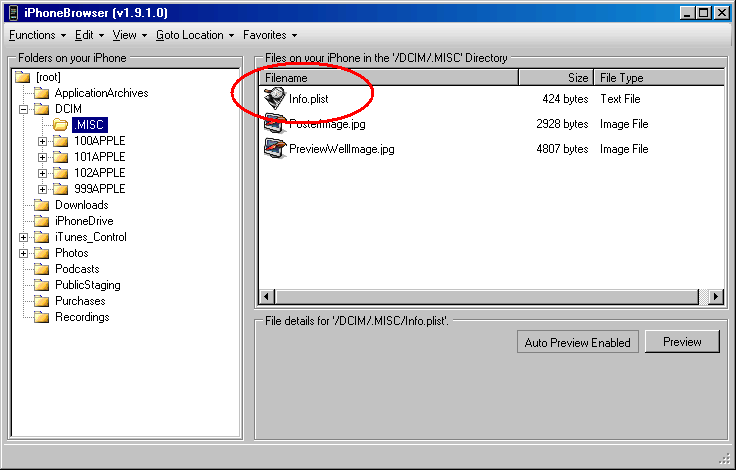Click the iTunes_Control folder icon
The image size is (736, 470).
41,237
